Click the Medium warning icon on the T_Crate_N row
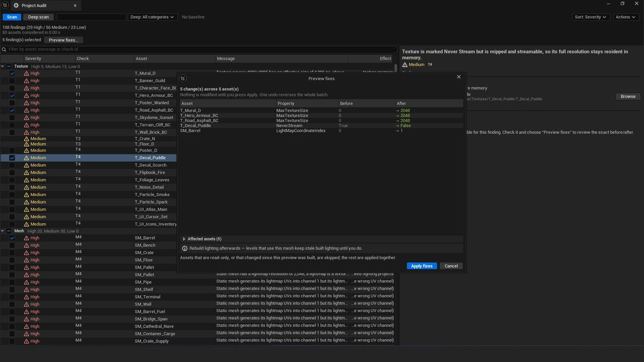The image size is (644, 362). point(27,139)
